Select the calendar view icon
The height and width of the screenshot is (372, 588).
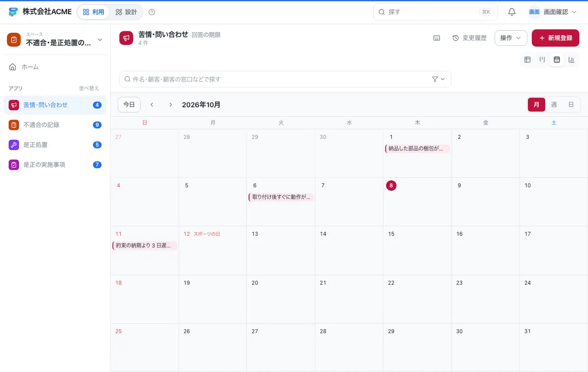tap(557, 59)
